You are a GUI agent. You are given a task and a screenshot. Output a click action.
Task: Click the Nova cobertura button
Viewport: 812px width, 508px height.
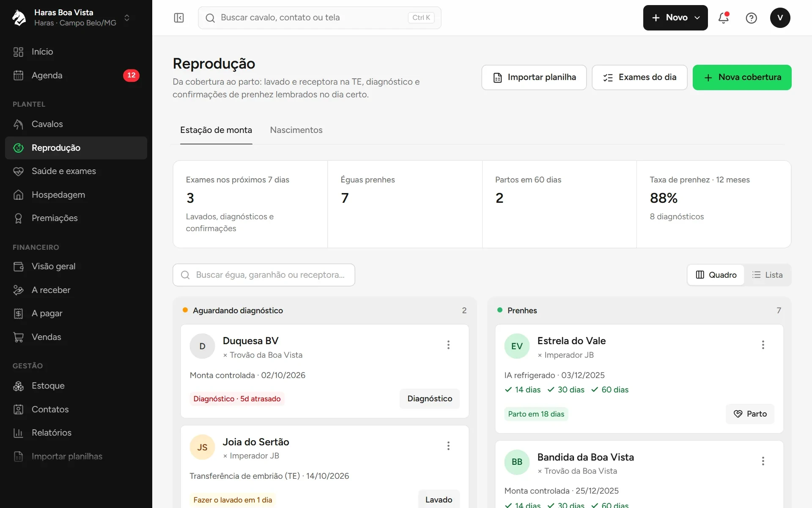point(742,77)
